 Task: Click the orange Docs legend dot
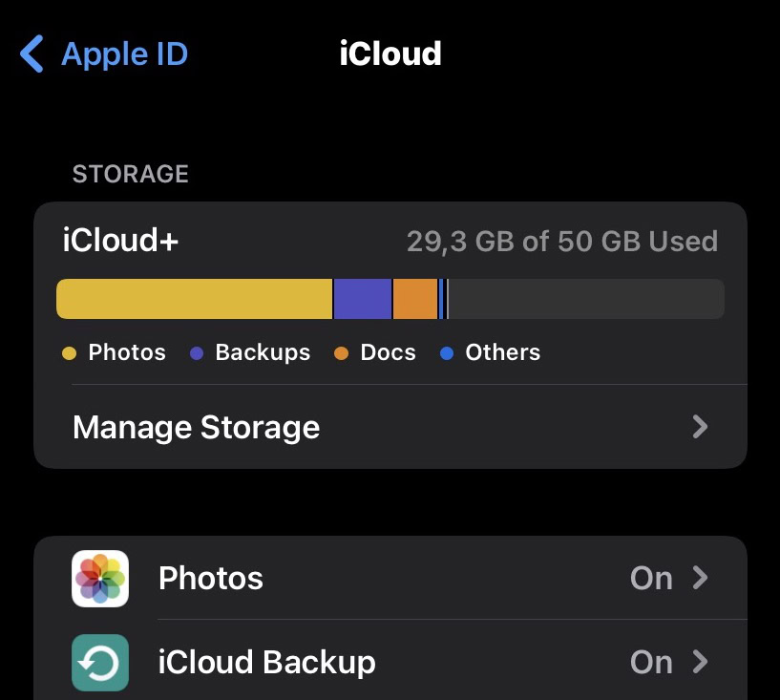tap(341, 353)
